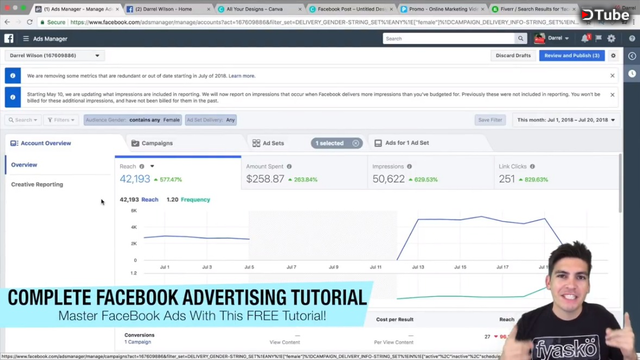This screenshot has width=640, height=360.
Task: Click the Facebook logo icon
Action: coord(9,38)
